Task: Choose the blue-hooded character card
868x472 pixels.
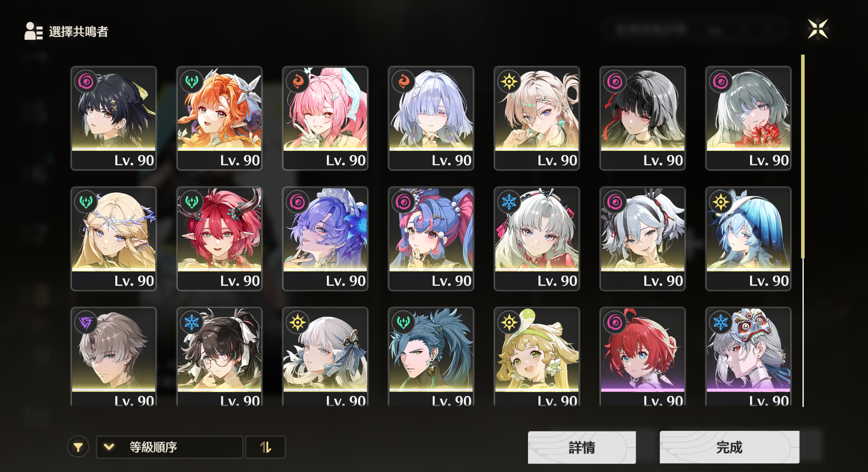Action: 748,239
